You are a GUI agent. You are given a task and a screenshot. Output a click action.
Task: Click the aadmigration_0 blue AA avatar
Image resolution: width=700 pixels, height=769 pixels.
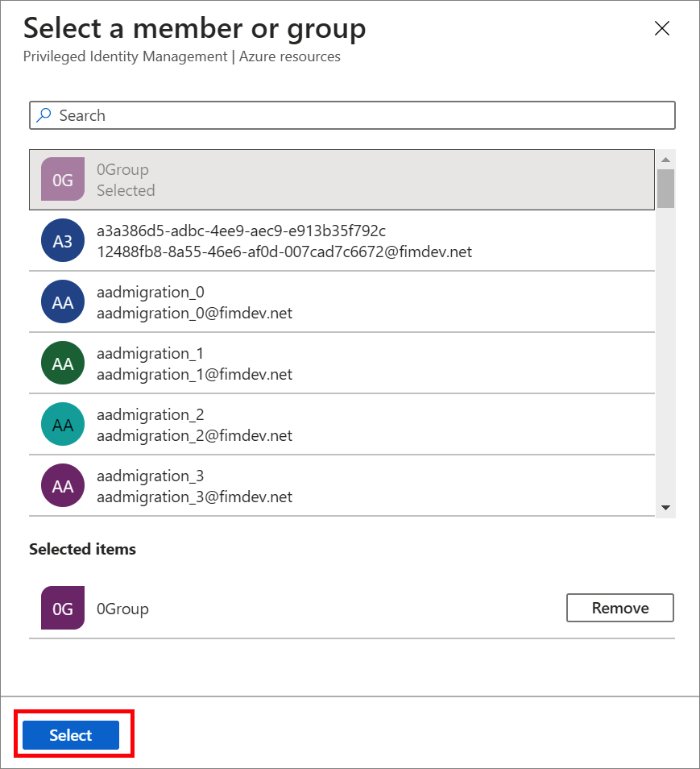coord(62,301)
